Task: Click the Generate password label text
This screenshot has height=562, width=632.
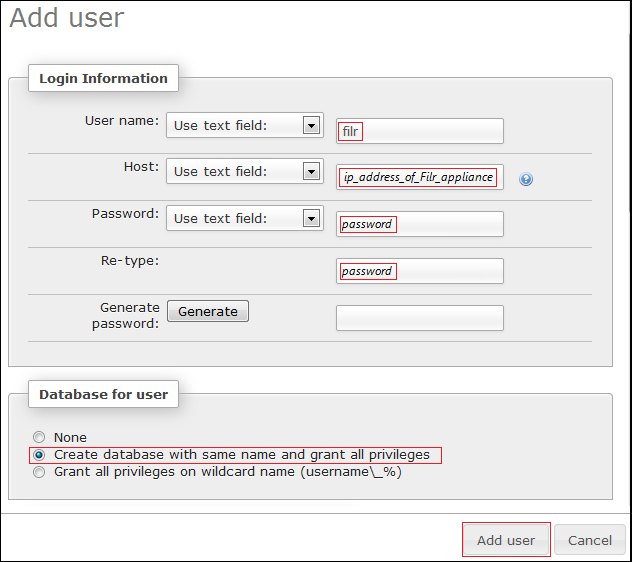Action: point(126,316)
